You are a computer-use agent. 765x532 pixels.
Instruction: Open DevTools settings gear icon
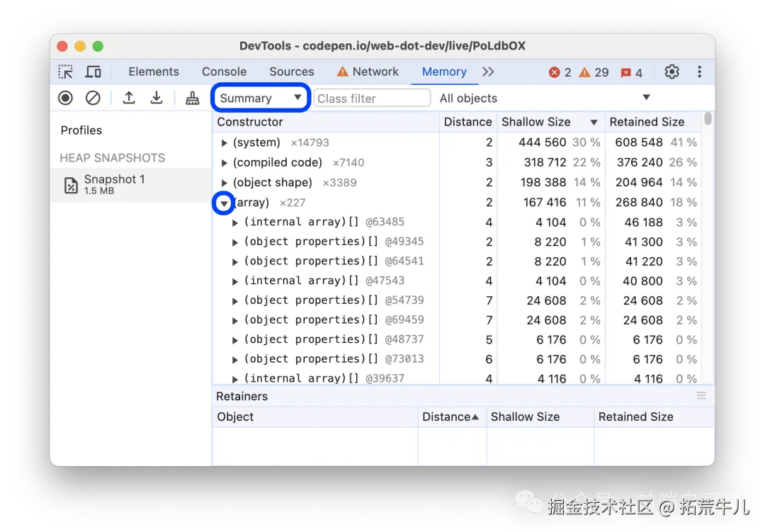[671, 72]
